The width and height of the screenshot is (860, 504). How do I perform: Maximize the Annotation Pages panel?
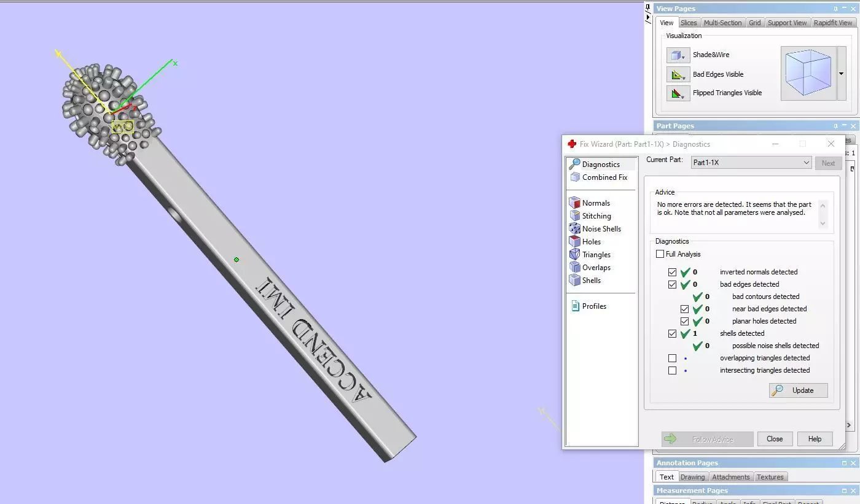[x=844, y=463]
